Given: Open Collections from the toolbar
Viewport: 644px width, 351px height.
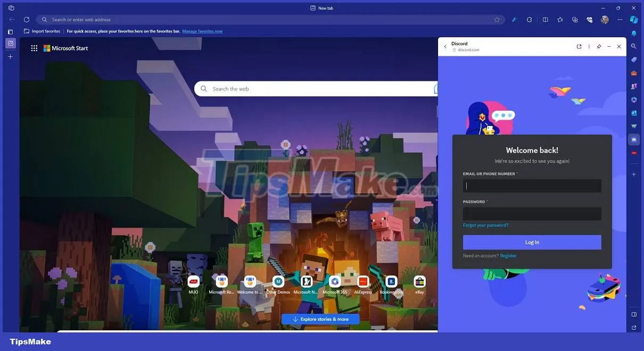Looking at the screenshot, I should click(x=575, y=20).
